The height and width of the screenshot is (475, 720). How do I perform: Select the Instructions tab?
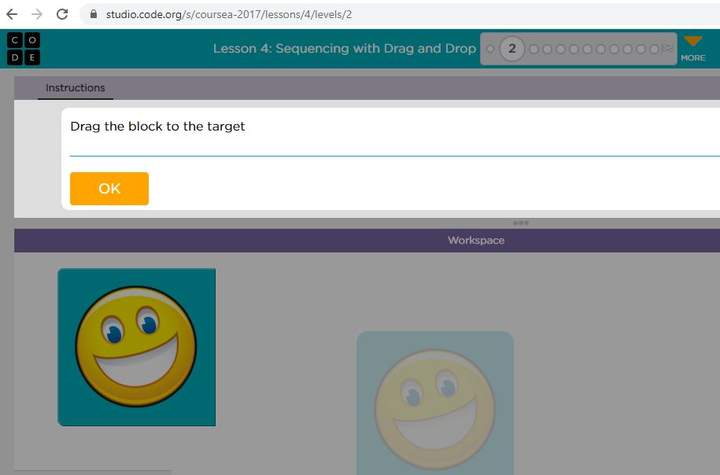[75, 88]
